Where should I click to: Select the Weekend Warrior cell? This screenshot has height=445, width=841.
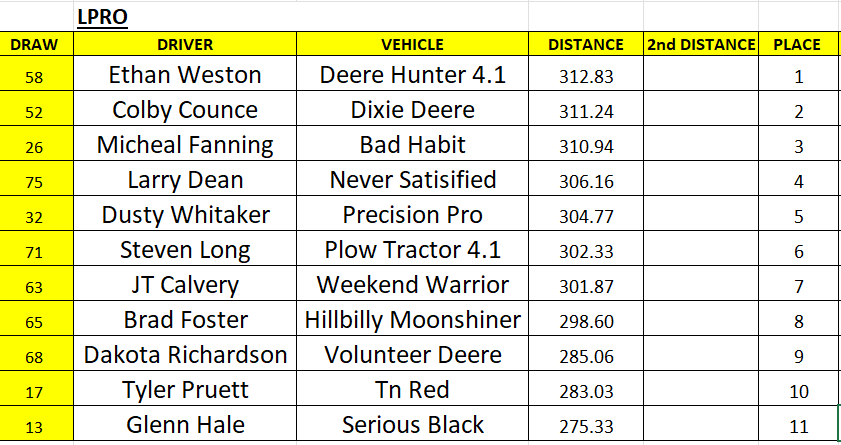coord(412,286)
